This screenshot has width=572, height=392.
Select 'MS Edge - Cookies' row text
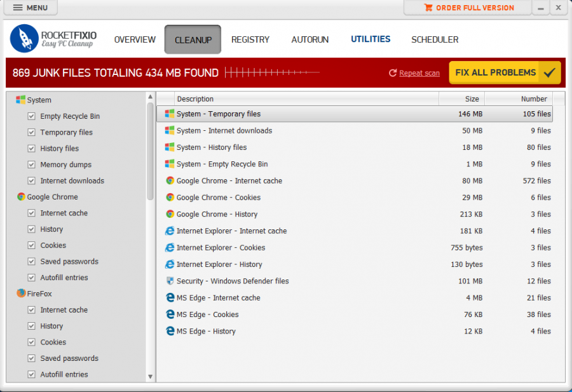click(208, 314)
